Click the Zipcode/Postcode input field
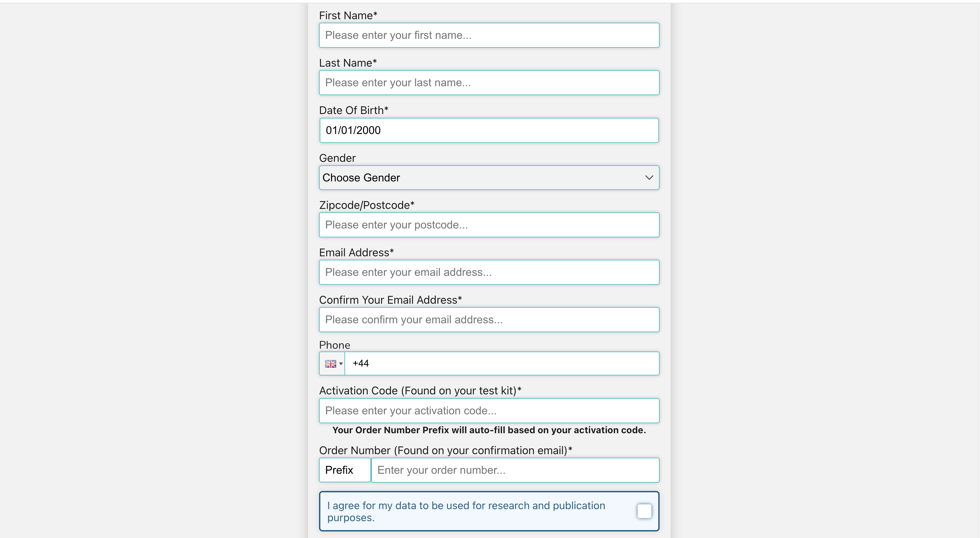980x538 pixels. tap(489, 225)
